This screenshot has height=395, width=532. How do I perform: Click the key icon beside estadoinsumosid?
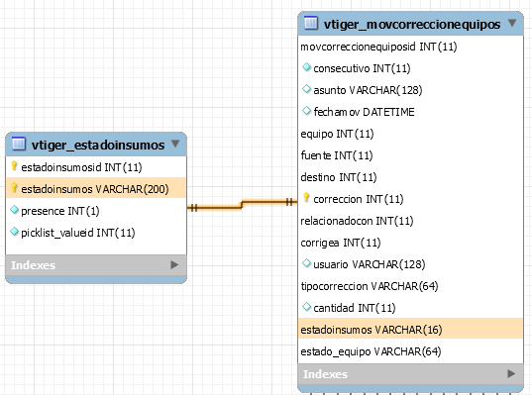[x=14, y=166]
